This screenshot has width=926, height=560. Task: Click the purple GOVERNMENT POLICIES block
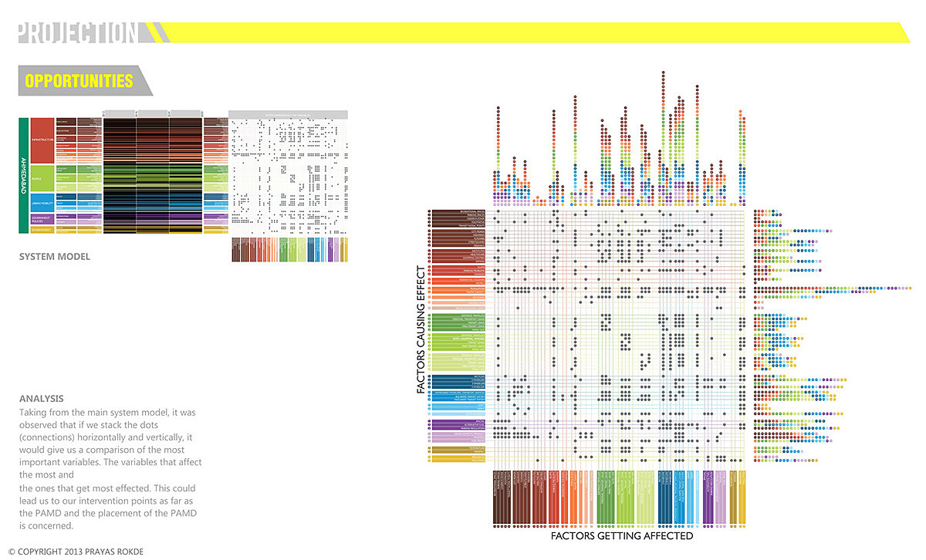pyautogui.click(x=42, y=219)
